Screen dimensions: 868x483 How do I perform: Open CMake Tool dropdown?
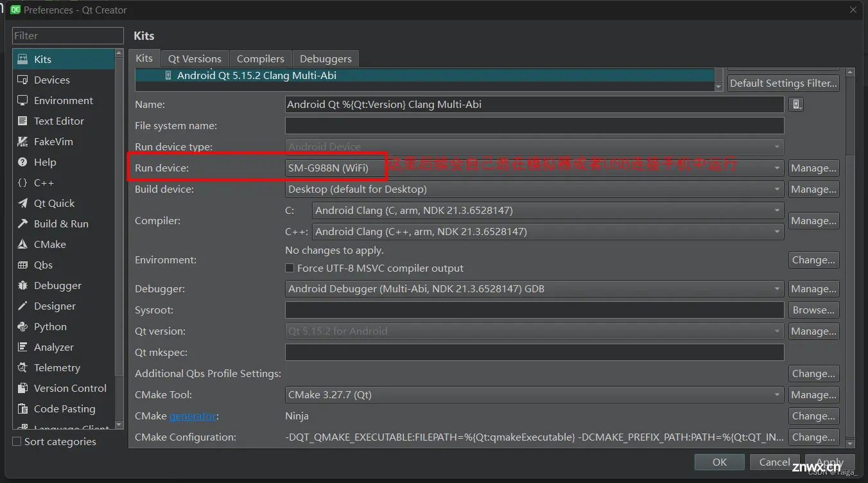click(x=534, y=395)
